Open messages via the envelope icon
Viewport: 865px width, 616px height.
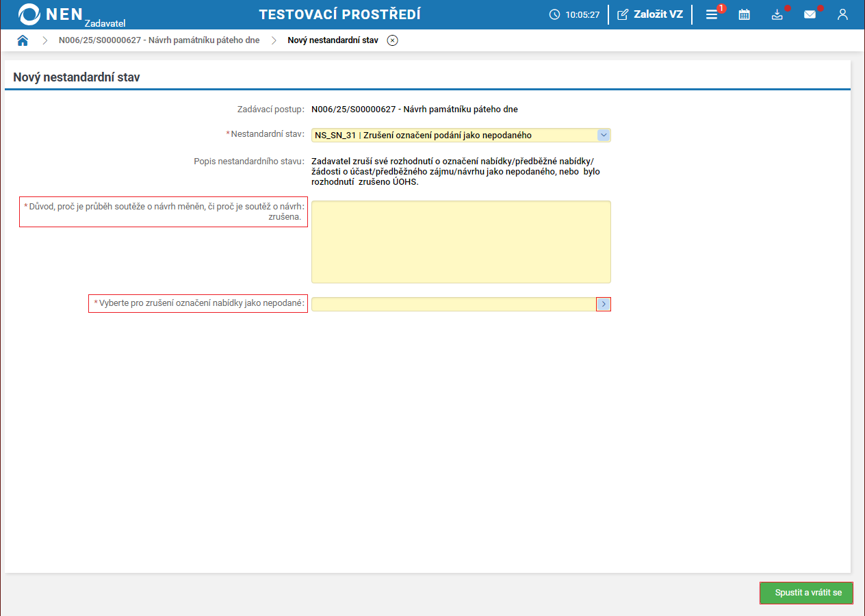click(x=810, y=14)
